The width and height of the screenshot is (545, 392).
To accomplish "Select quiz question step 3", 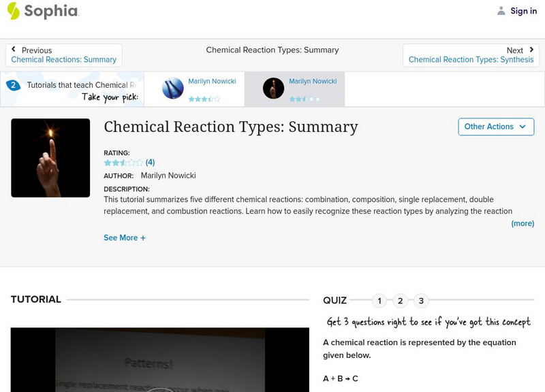I will (x=422, y=299).
